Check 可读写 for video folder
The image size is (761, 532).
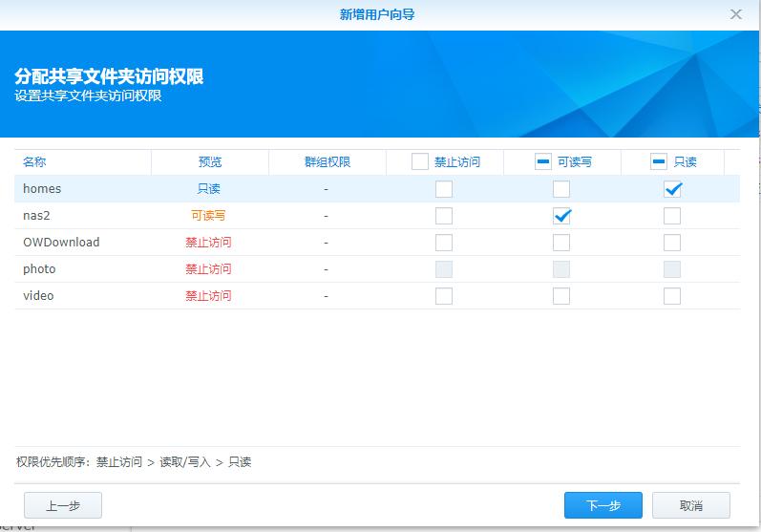561,296
